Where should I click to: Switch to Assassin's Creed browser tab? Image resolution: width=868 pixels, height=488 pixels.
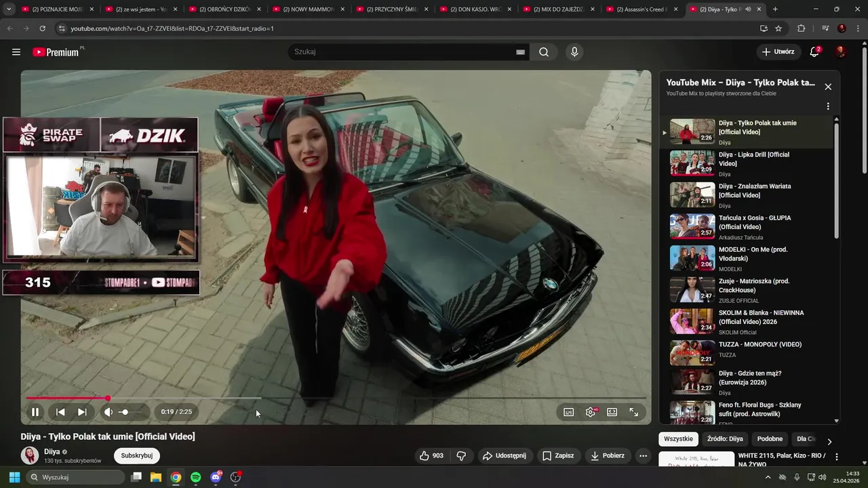tap(642, 9)
